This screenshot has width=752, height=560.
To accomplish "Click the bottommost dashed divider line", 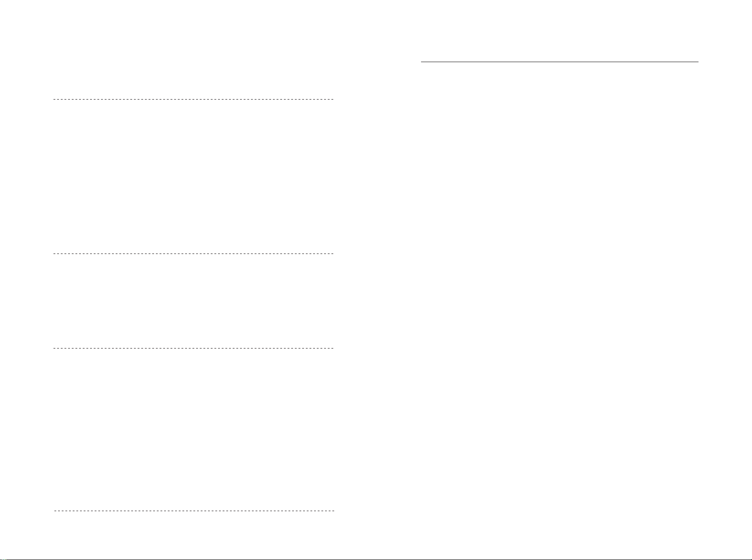I will (194, 510).
